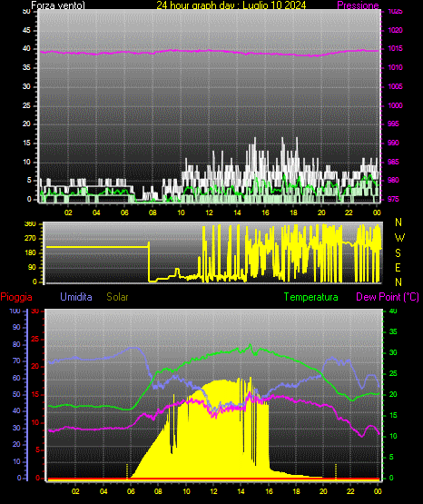The height and width of the screenshot is (504, 423).
Task: Click the Pressione label in magenta
Action: click(358, 5)
